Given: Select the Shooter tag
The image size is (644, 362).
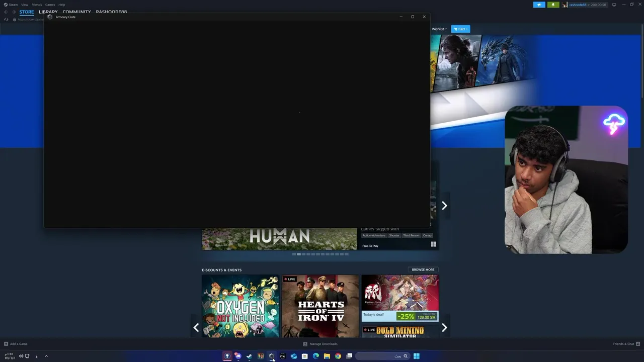Looking at the screenshot, I should pos(394,235).
